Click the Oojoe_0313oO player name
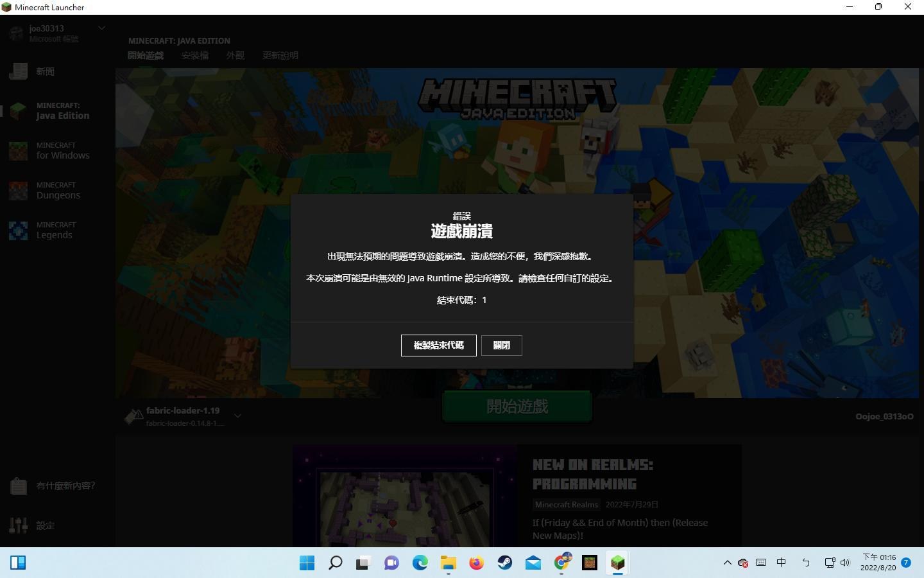The width and height of the screenshot is (924, 578). point(884,417)
